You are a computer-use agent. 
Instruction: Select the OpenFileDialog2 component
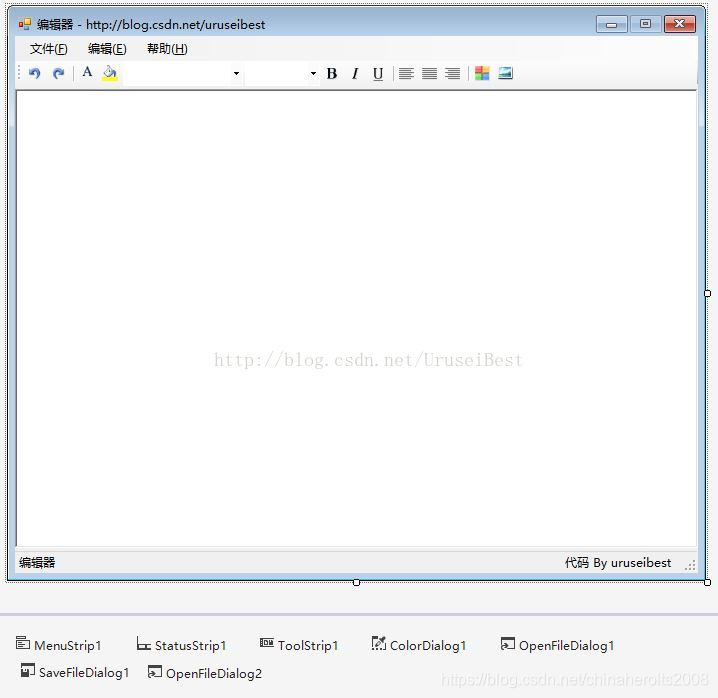pos(205,673)
